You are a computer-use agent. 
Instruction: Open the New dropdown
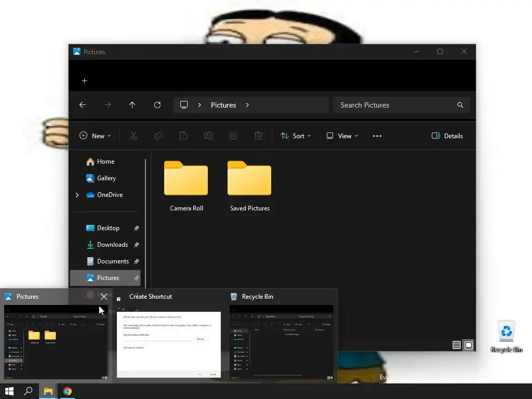95,136
